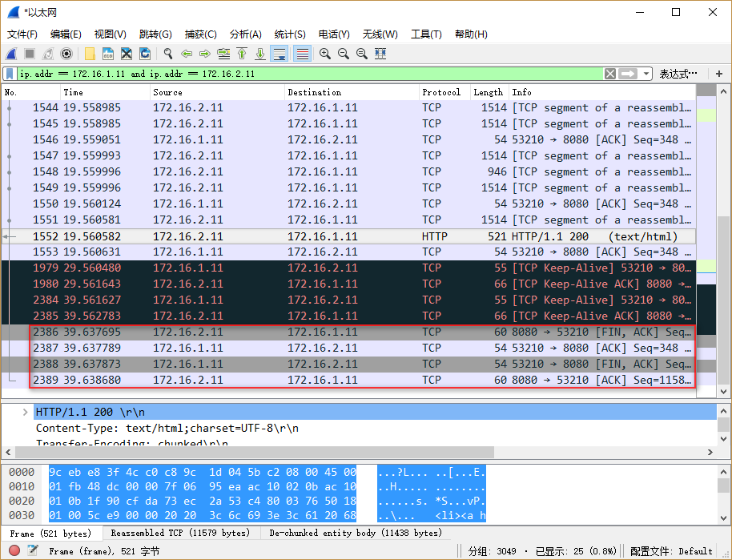Sort by the Length column header
This screenshot has width=732, height=560.
click(x=489, y=92)
